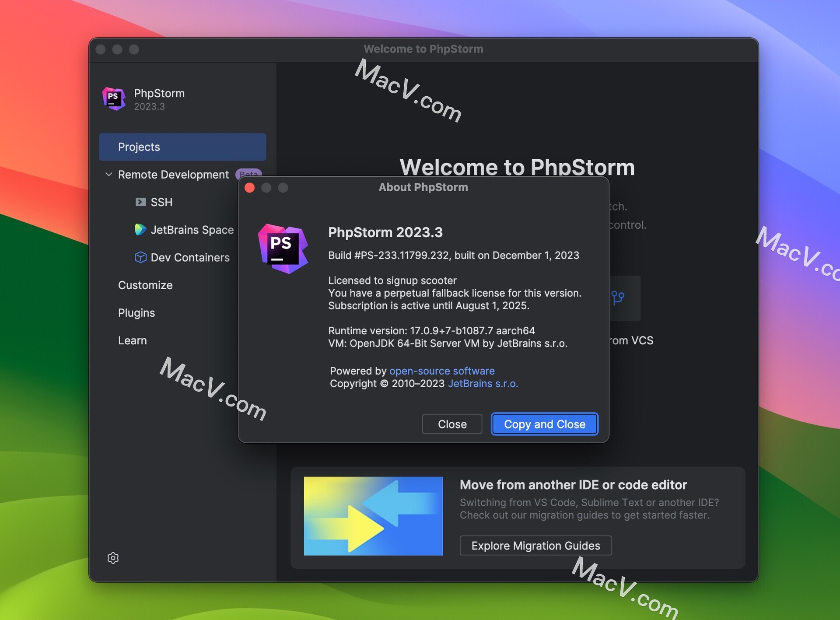Click the perpetual fallback license text
This screenshot has width=840, height=620.
455,293
